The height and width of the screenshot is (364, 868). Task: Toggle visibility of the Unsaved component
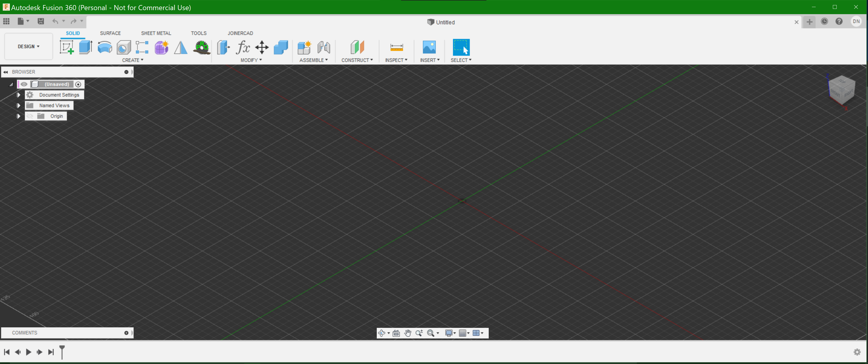pyautogui.click(x=24, y=84)
